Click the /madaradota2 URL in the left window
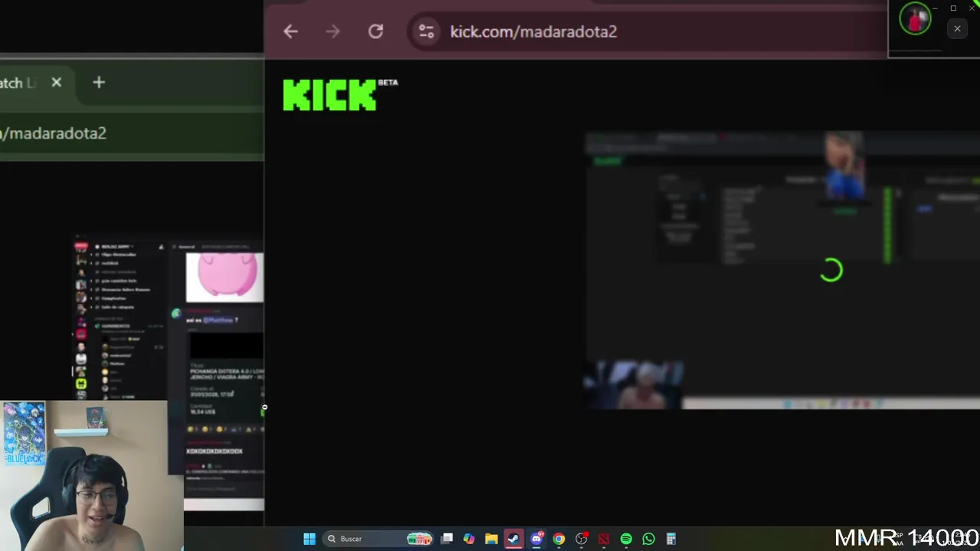 pos(54,133)
